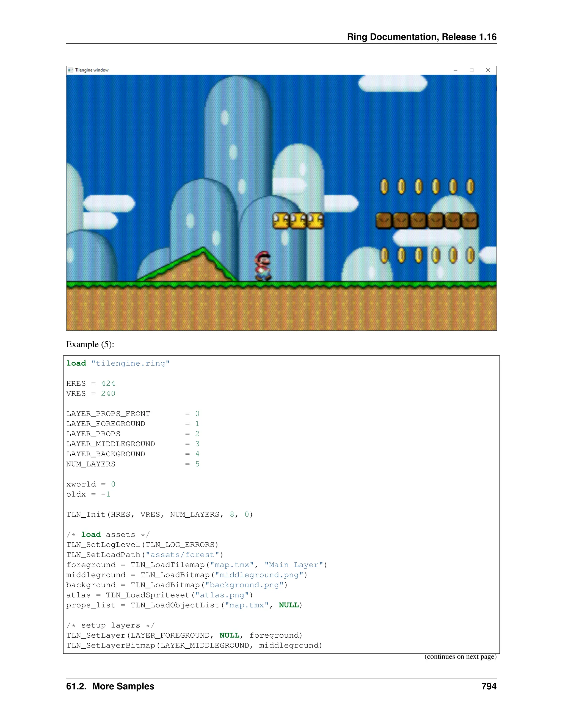Click the TLN_Init function call line
The image size is (563, 728).
[159, 514]
